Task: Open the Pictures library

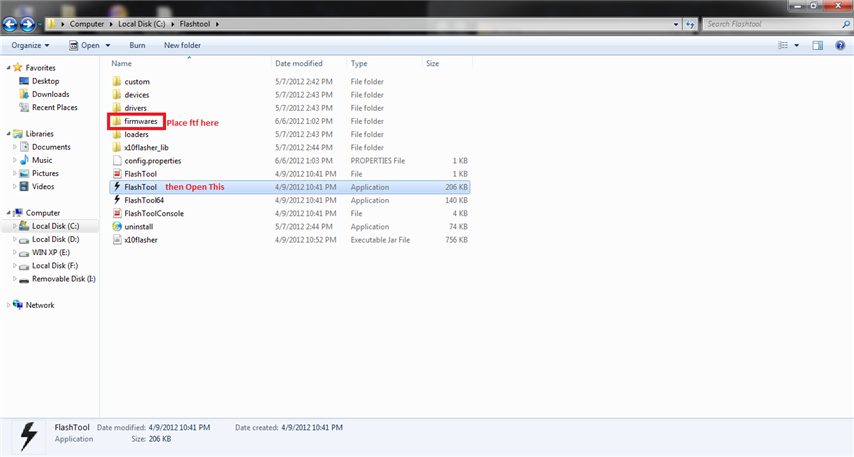Action: coord(45,173)
